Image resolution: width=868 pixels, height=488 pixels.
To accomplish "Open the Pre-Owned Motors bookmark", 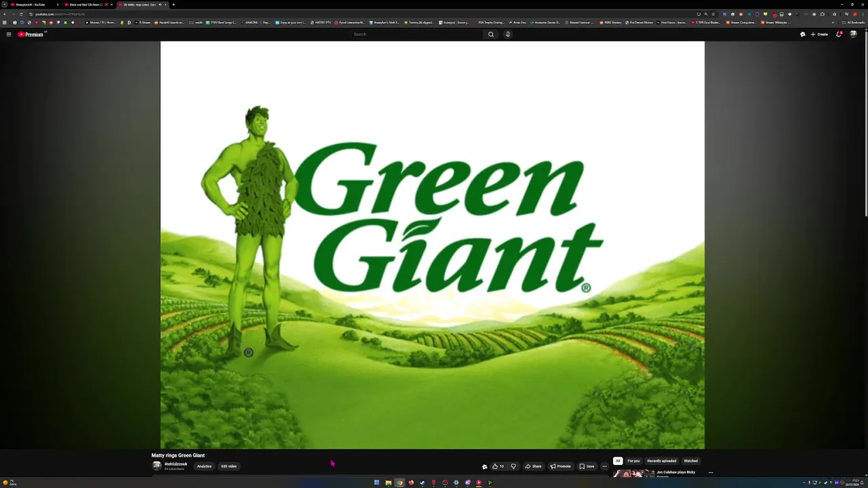I will [x=639, y=22].
